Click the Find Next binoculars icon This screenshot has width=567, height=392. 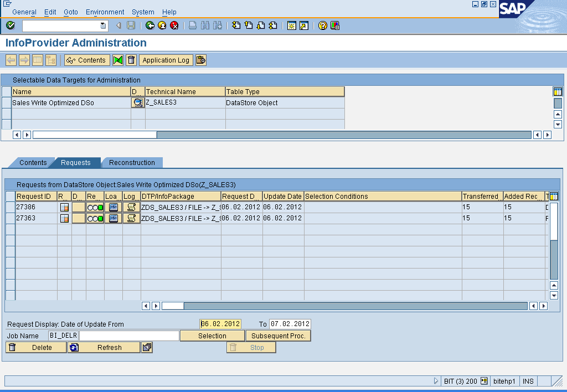click(217, 25)
